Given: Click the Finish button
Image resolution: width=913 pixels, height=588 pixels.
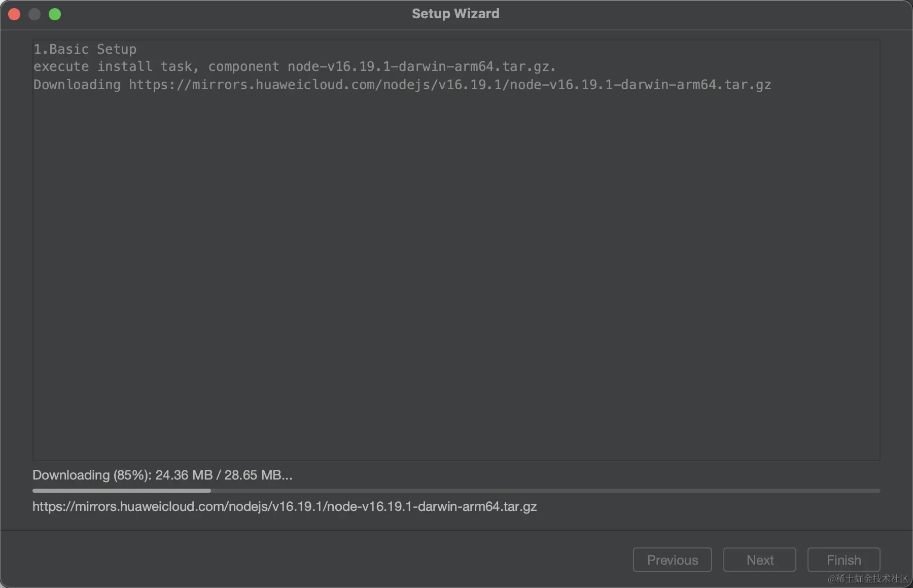Looking at the screenshot, I should click(x=844, y=560).
